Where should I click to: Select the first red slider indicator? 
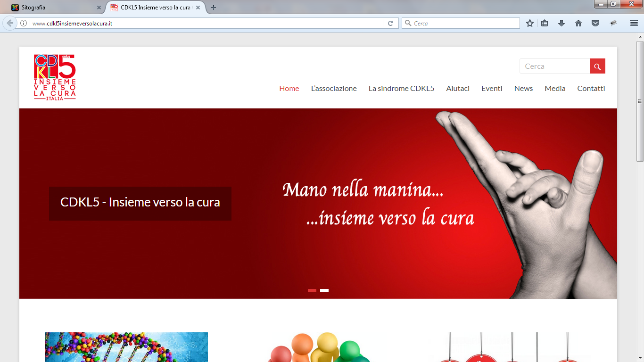(x=312, y=290)
